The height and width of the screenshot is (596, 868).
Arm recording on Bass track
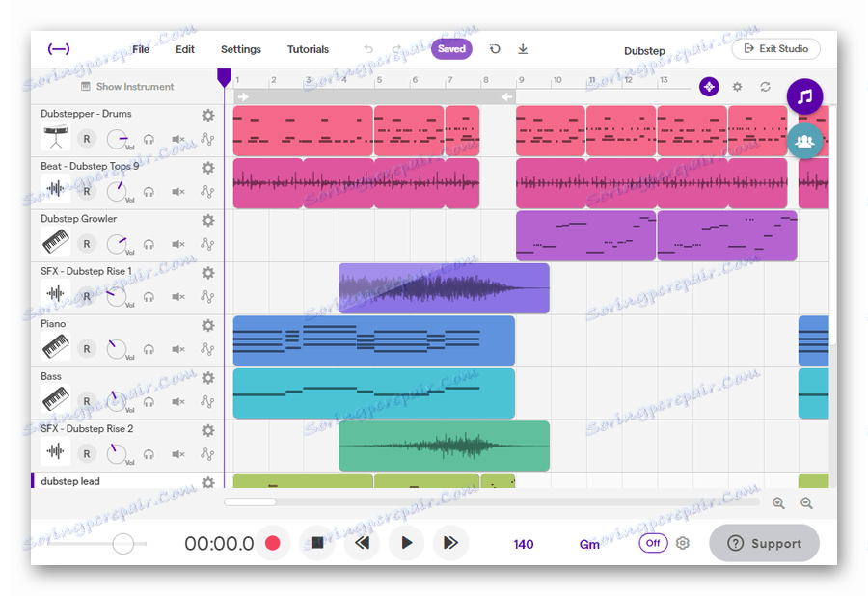(x=87, y=401)
